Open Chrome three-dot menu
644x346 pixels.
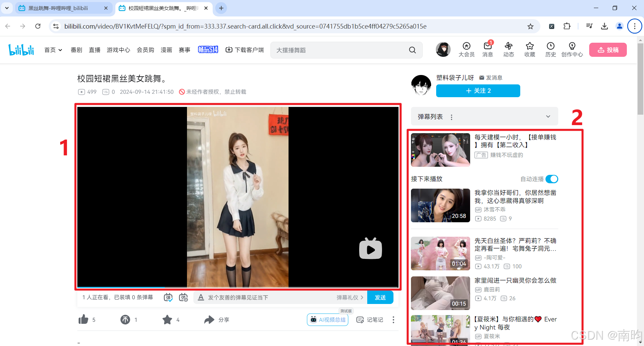(x=635, y=26)
